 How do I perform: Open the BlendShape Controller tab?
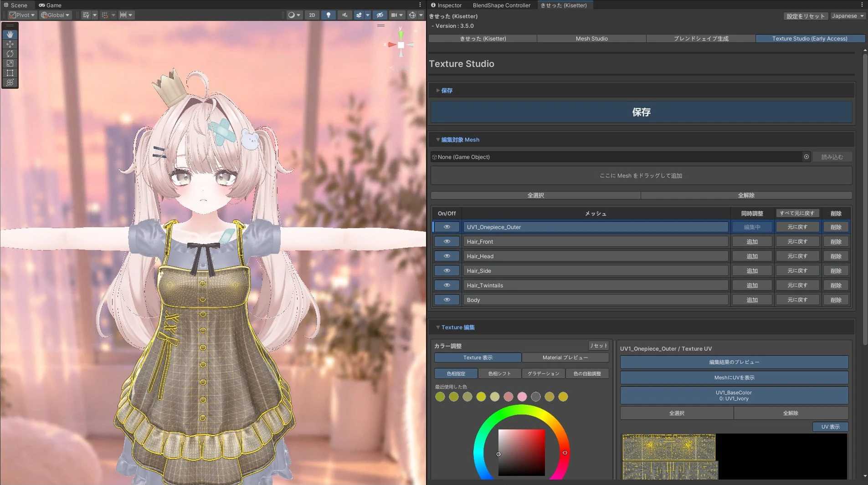point(501,5)
